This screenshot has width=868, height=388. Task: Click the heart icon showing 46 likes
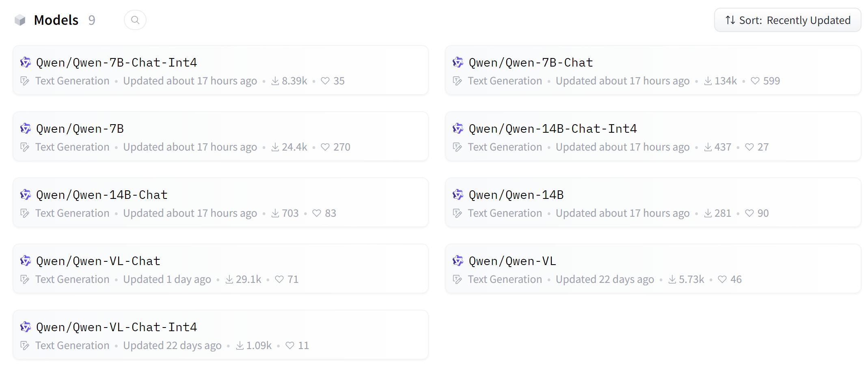pyautogui.click(x=722, y=279)
